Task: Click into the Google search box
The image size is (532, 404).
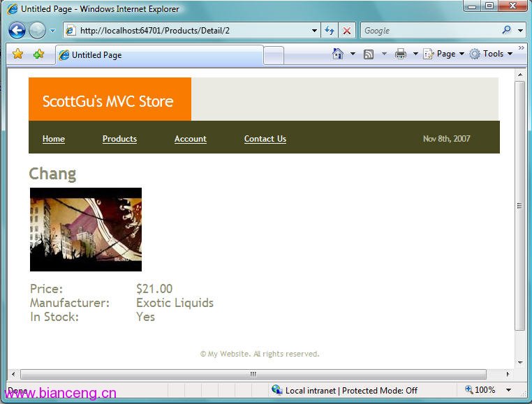Action: [x=430, y=31]
